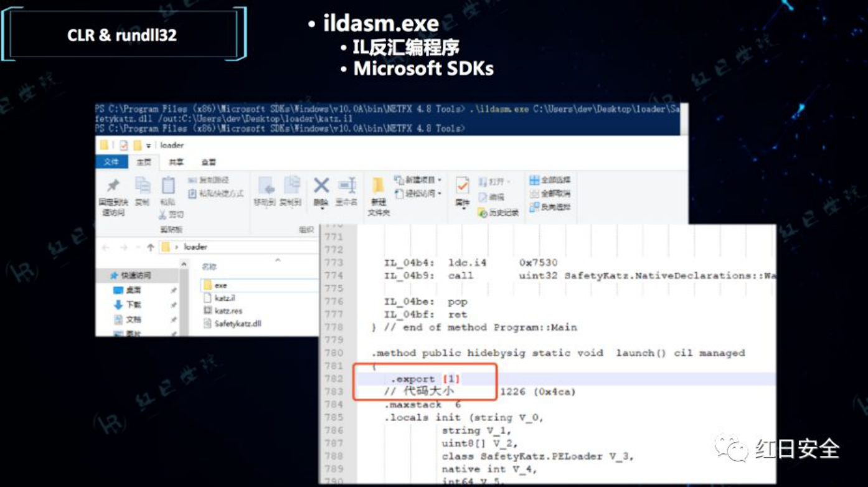Open the New item (新建项目) dropdown

click(418, 180)
